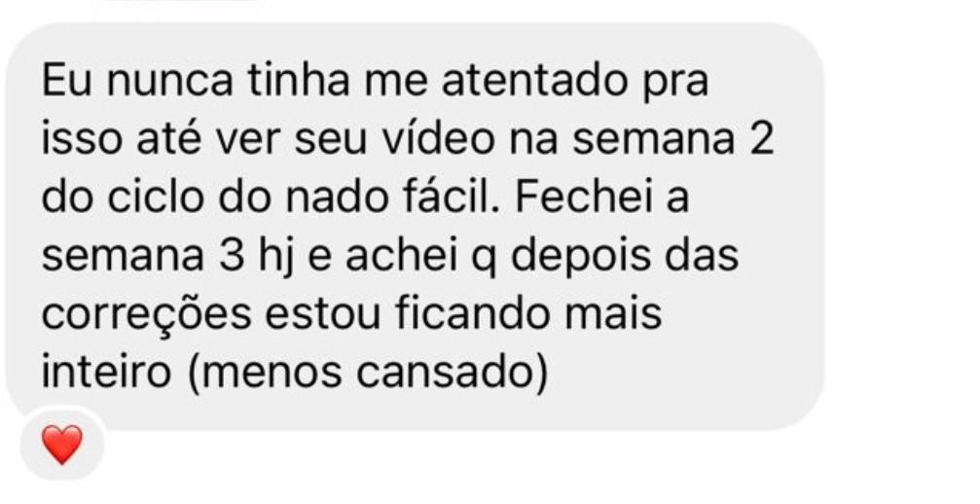Click the word 'atentado' in the first line

pyautogui.click(x=534, y=81)
